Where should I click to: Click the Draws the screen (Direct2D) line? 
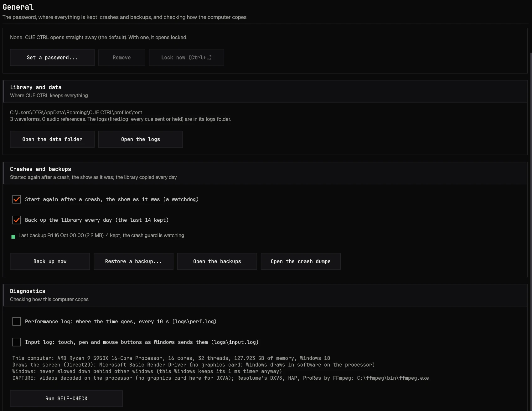pyautogui.click(x=194, y=365)
